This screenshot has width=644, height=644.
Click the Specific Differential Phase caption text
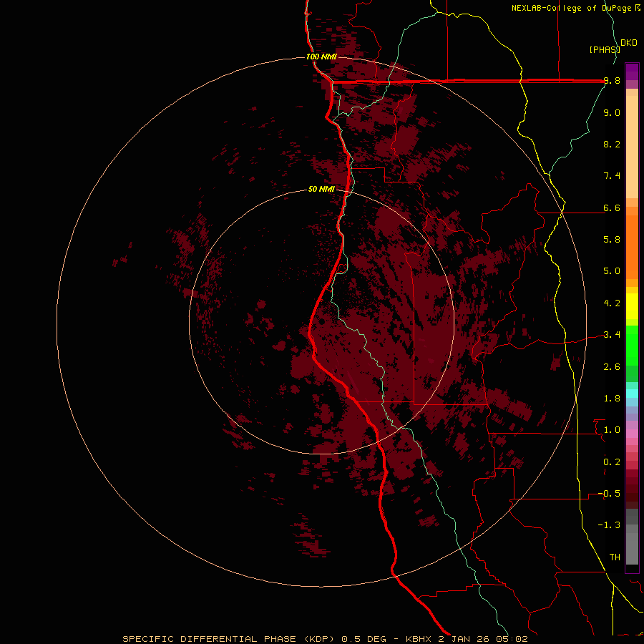[x=325, y=639]
